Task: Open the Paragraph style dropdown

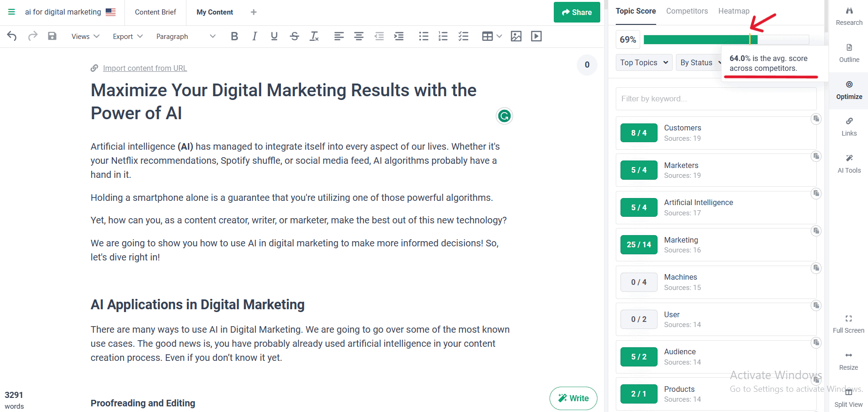Action: pyautogui.click(x=186, y=36)
